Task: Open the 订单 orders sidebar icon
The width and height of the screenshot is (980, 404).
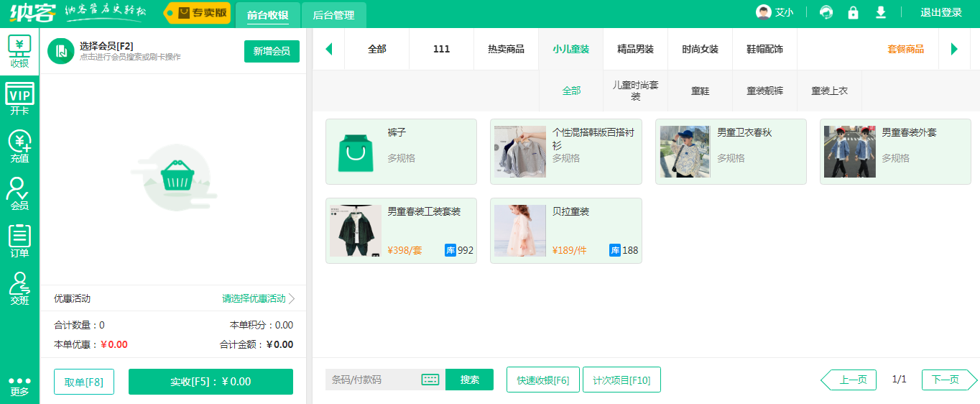Action: 19,242
